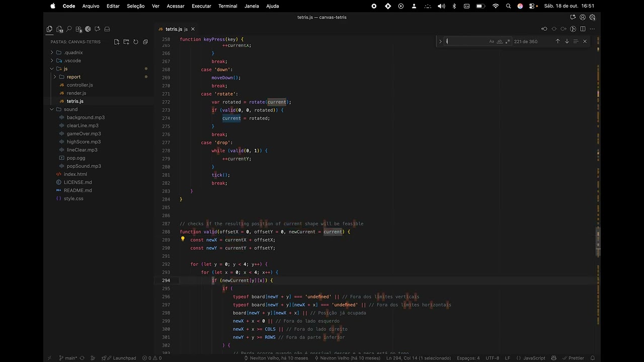Open the Explorer view in activity bar
Image resolution: width=644 pixels, height=362 pixels.
click(x=49, y=29)
